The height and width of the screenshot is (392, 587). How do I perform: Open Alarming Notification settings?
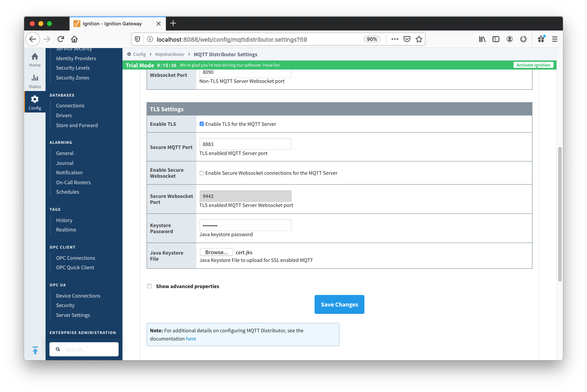coord(69,173)
